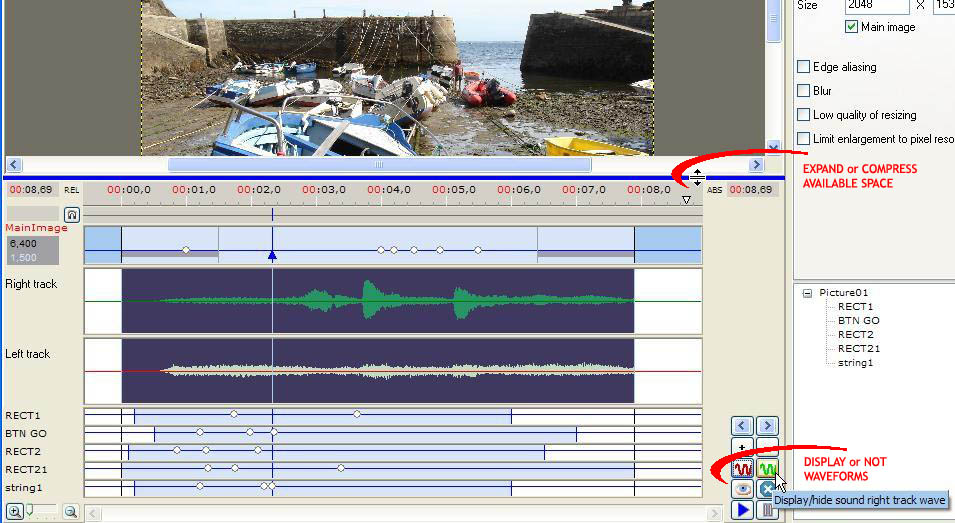The image size is (955, 523).
Task: Select Picture01 in the object tree
Action: [x=844, y=293]
